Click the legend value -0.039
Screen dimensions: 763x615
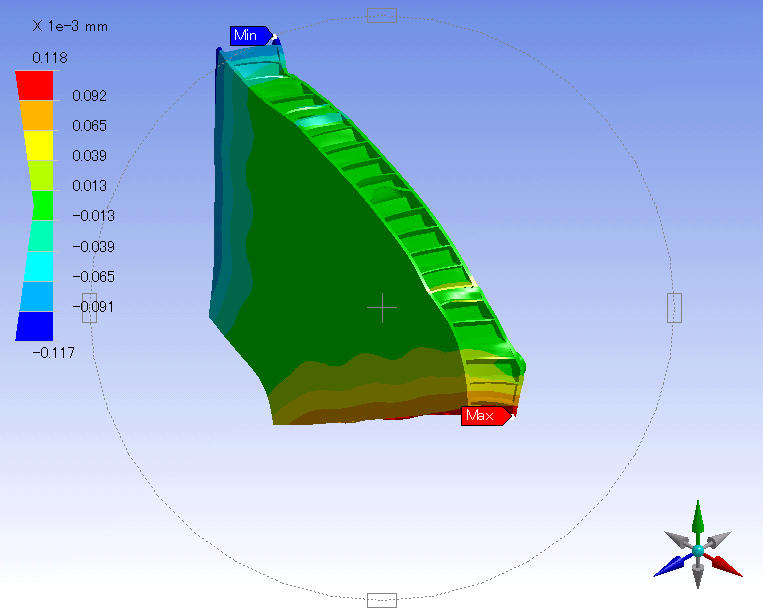point(93,247)
